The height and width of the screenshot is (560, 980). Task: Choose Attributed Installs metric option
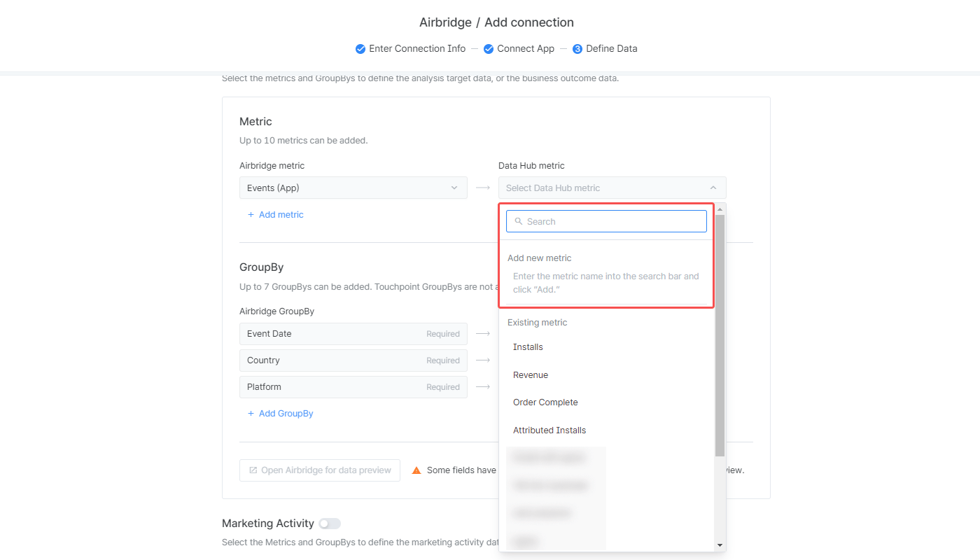pyautogui.click(x=549, y=430)
